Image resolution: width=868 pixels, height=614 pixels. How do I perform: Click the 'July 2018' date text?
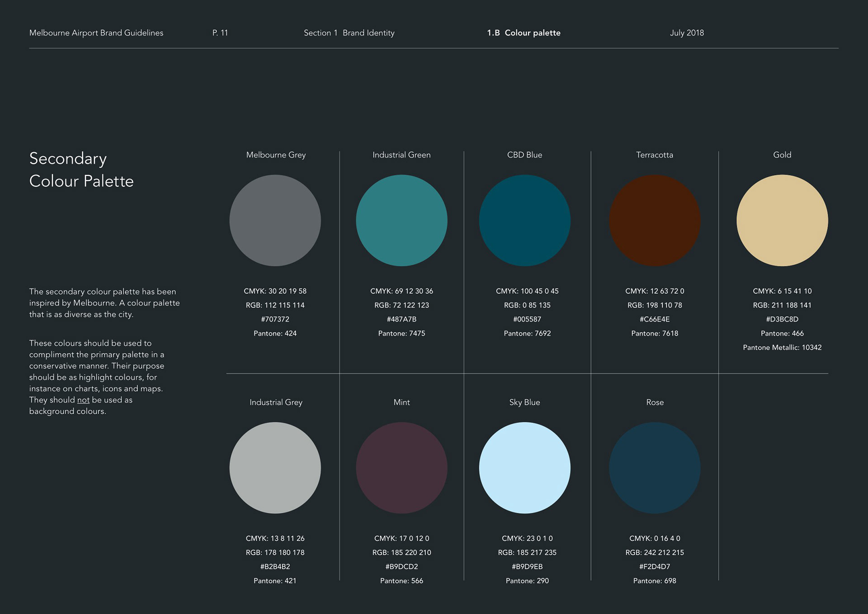(687, 33)
